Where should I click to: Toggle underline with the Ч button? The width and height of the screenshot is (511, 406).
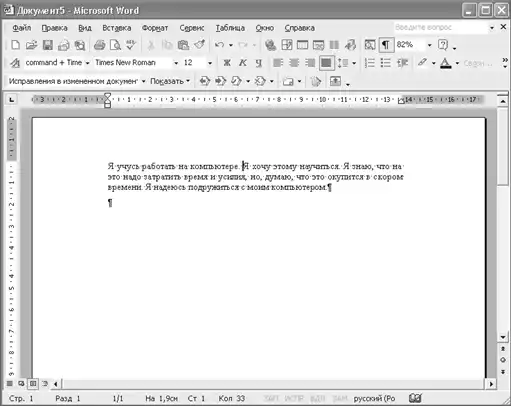[259, 63]
